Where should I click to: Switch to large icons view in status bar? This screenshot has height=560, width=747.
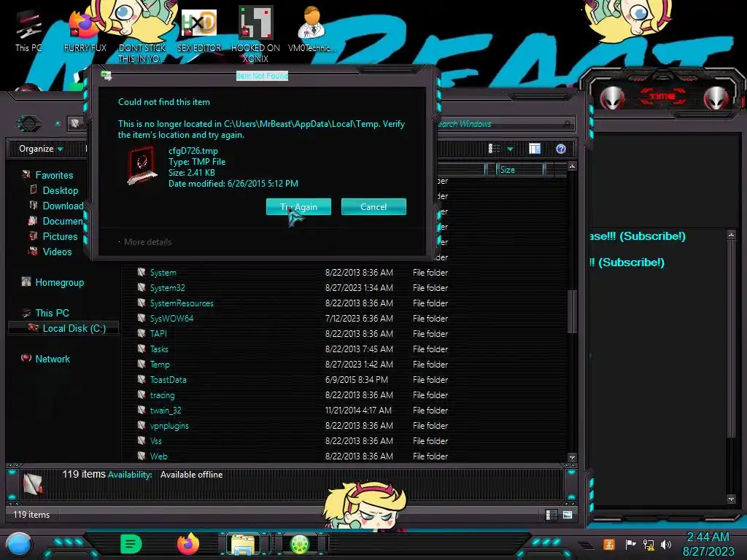[568, 515]
